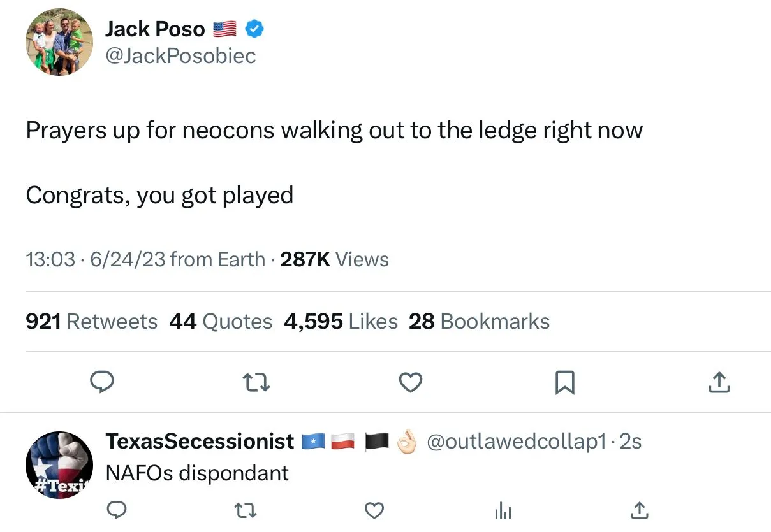Like the neocons tweet

tap(411, 382)
